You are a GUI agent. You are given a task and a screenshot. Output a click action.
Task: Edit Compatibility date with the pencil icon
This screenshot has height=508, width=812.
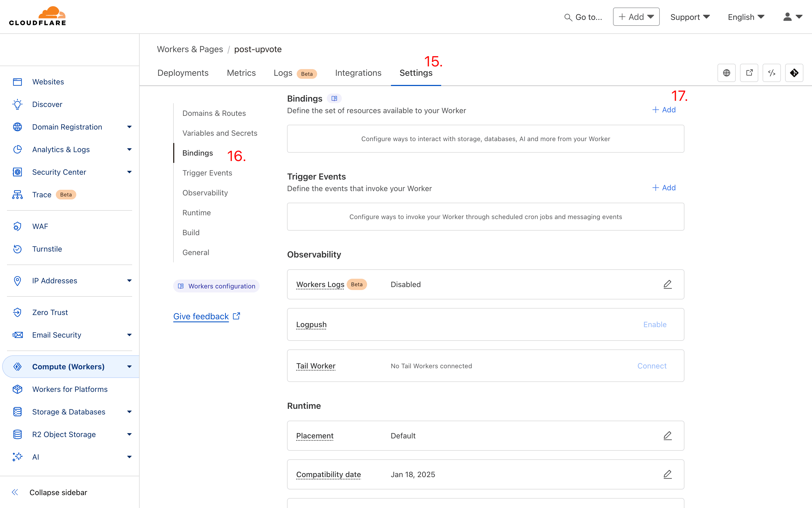(667, 474)
